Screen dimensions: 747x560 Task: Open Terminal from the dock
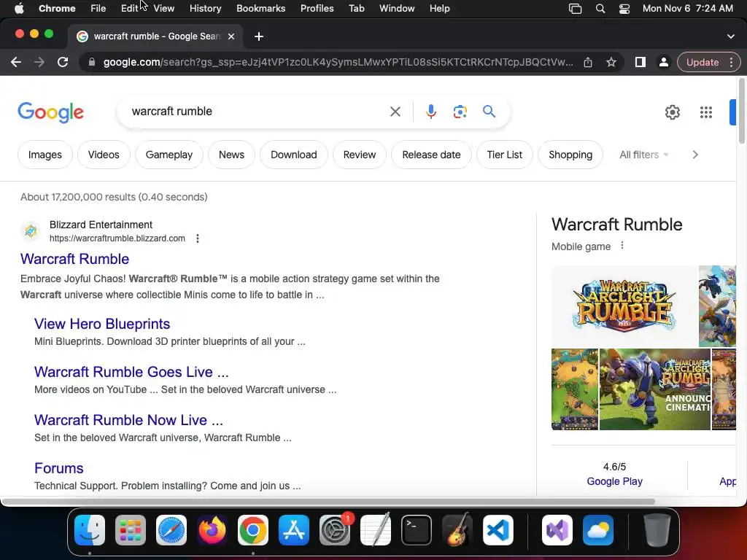coord(417,530)
